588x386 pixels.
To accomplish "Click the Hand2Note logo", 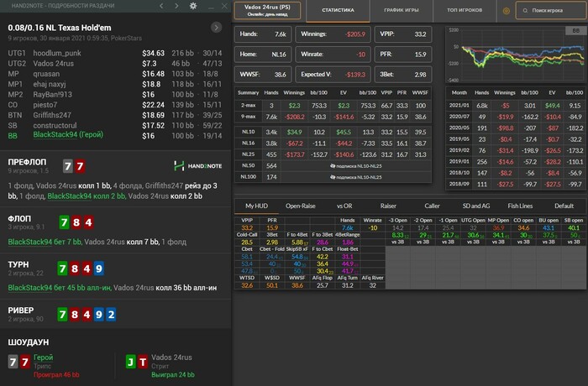I will (x=197, y=166).
